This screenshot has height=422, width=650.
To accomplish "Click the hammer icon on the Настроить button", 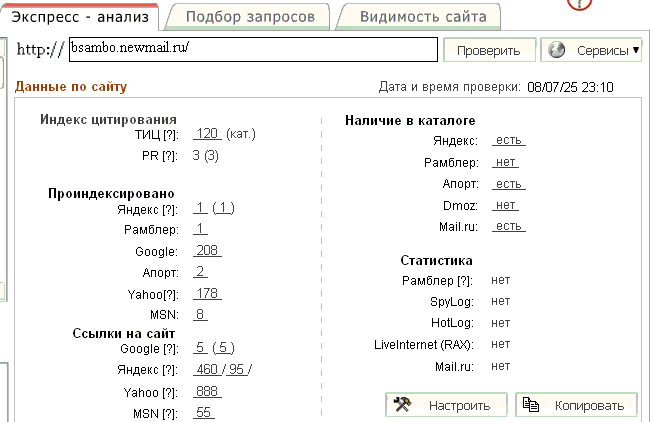I will [402, 404].
